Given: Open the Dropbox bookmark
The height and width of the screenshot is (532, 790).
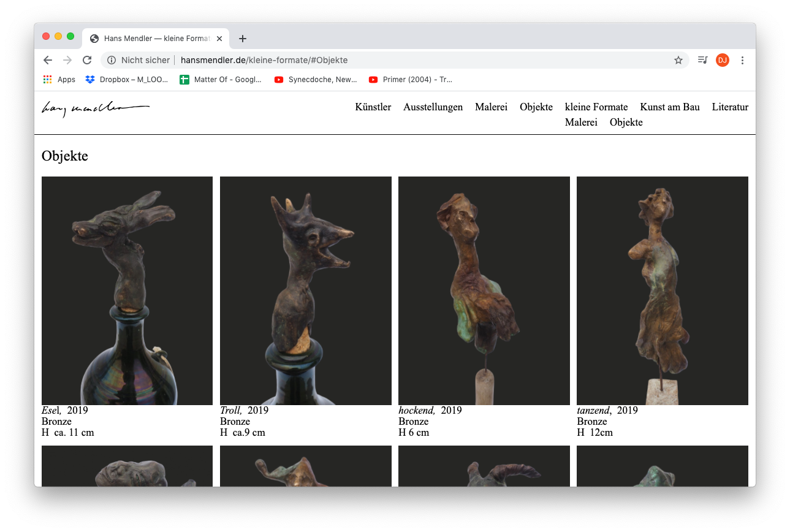Looking at the screenshot, I should [126, 79].
